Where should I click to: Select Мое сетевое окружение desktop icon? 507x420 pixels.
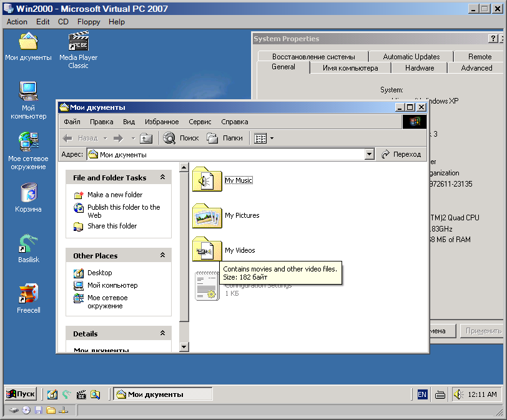tap(29, 150)
